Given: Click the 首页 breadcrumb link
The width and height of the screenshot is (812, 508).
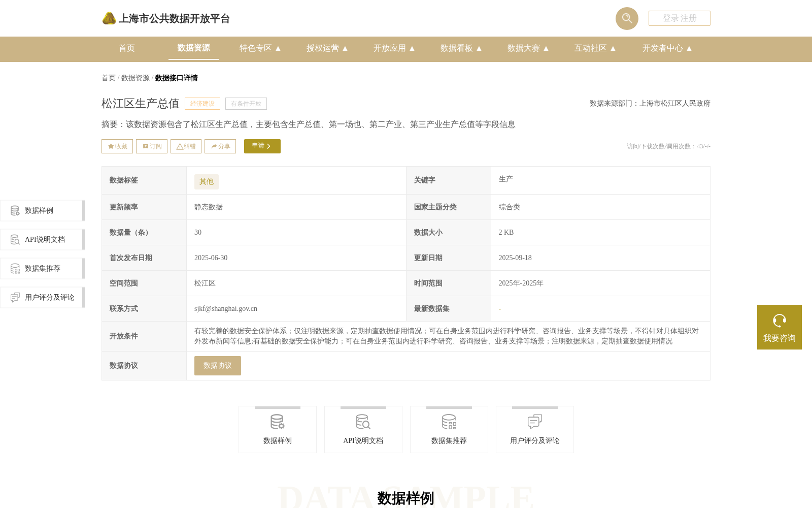Looking at the screenshot, I should [x=109, y=78].
